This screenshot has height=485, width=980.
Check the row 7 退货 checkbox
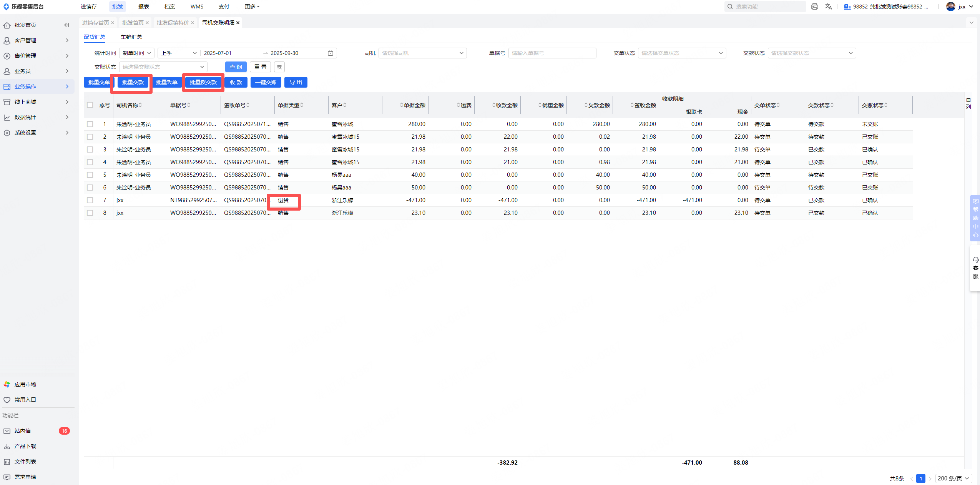click(x=90, y=200)
